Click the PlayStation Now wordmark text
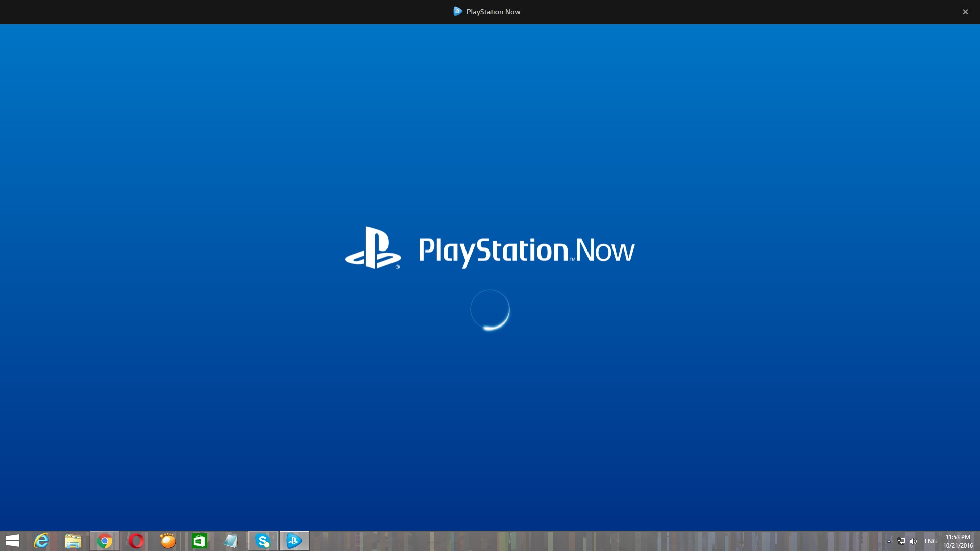The width and height of the screenshot is (980, 551). tap(526, 251)
